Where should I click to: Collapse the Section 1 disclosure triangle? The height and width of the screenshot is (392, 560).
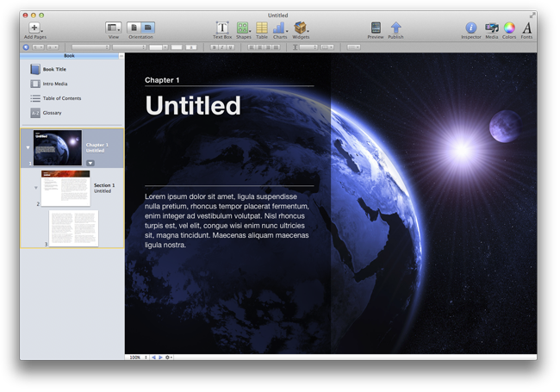click(35, 188)
